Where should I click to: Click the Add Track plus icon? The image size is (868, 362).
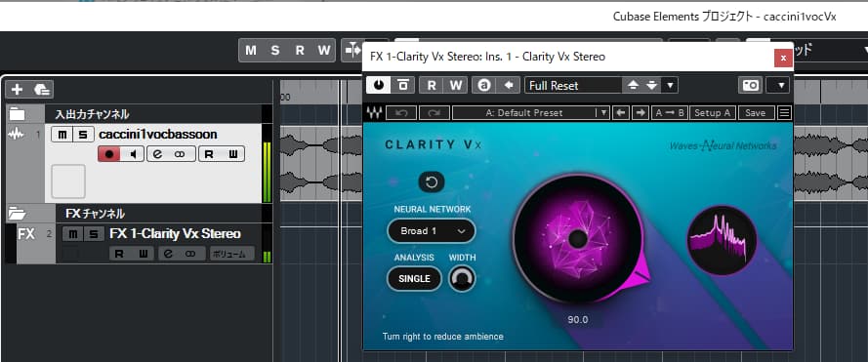click(x=18, y=89)
